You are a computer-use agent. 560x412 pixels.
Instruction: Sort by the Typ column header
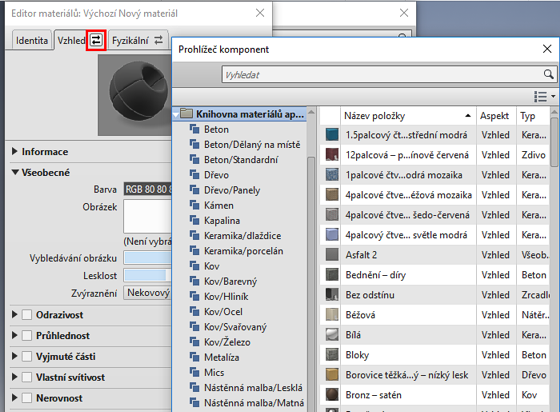[x=532, y=116]
